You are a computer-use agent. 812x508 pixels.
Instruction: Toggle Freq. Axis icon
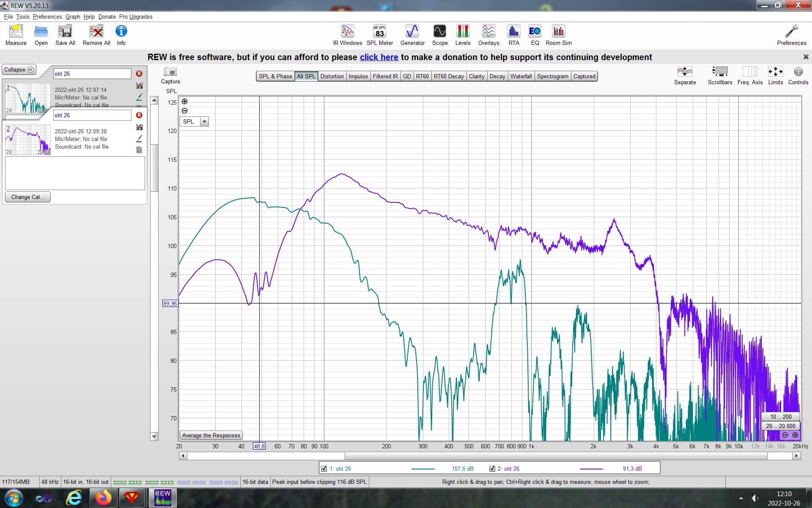click(x=750, y=75)
